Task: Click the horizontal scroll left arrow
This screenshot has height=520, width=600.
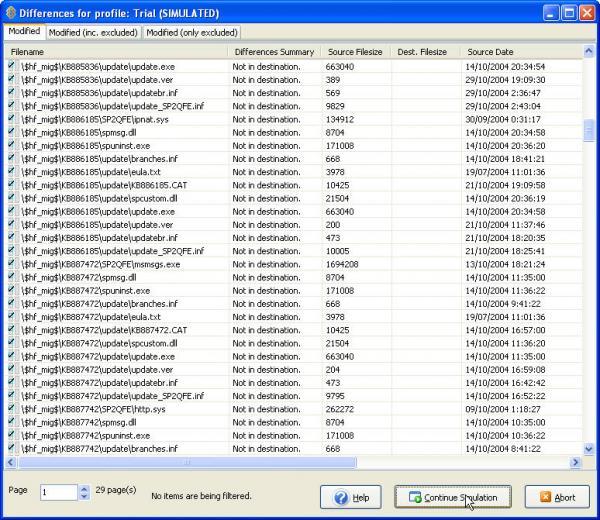Action: 11,462
